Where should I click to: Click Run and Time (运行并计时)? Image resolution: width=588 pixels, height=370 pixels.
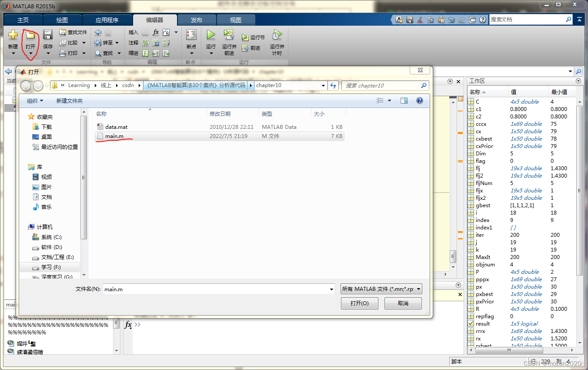pyautogui.click(x=277, y=42)
